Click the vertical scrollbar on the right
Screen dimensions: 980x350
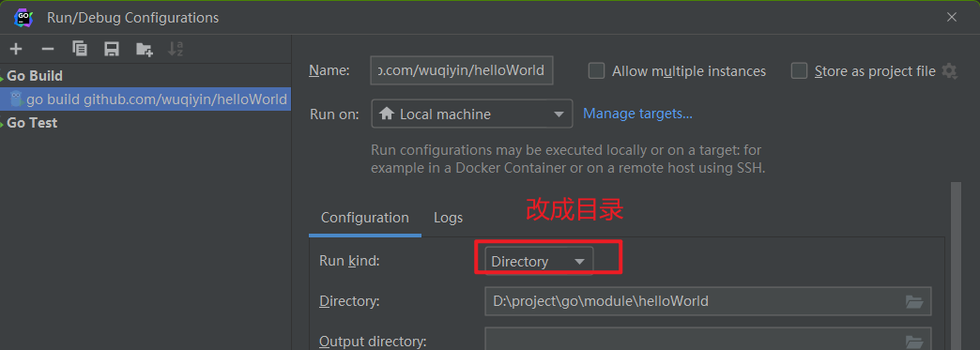[x=955, y=266]
